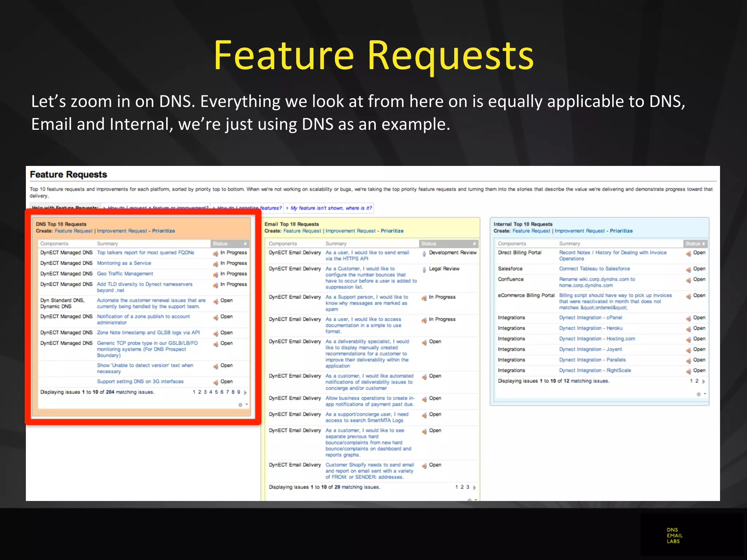
Task: Click status icon for Customer Shopify email request
Action: tap(424, 466)
